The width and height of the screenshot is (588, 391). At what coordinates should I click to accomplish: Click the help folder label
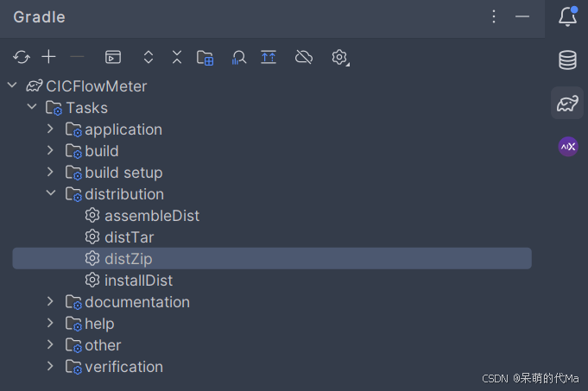click(99, 324)
